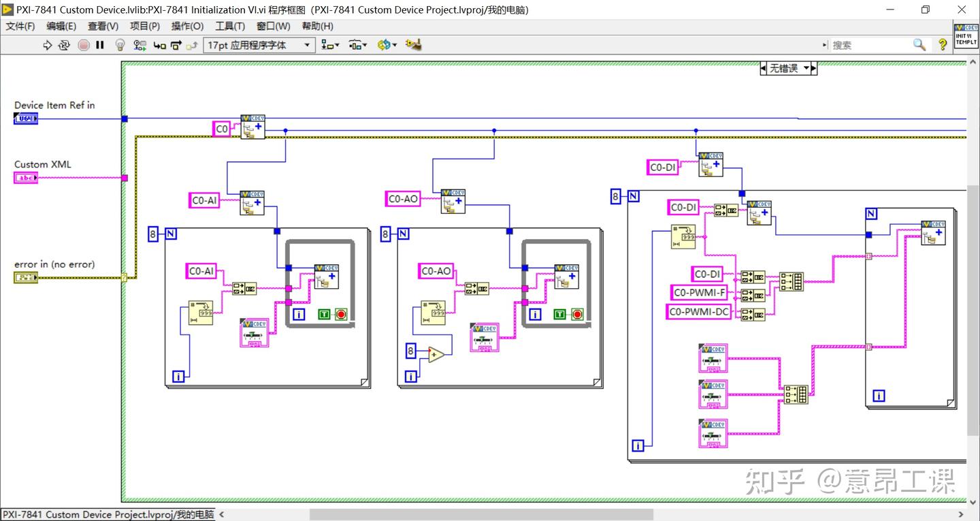The image size is (980, 521).
Task: Toggle retain wire values button
Action: click(140, 45)
